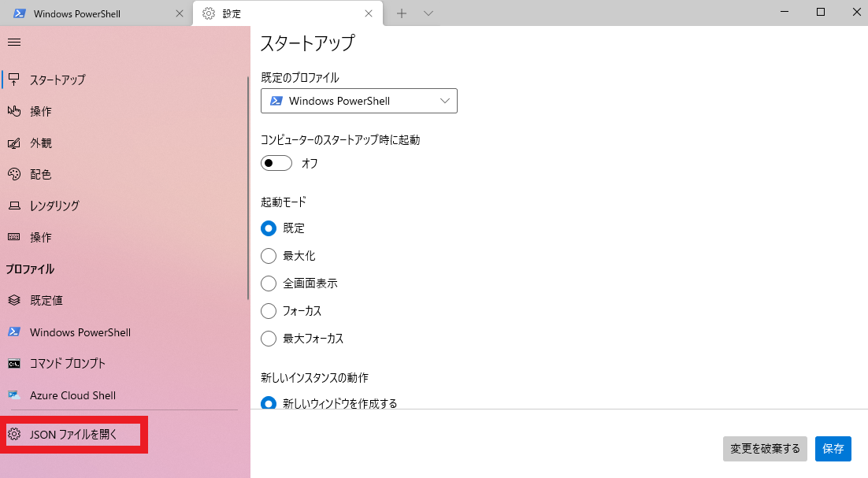Open the new tab plus button
The height and width of the screenshot is (478, 868).
[402, 13]
